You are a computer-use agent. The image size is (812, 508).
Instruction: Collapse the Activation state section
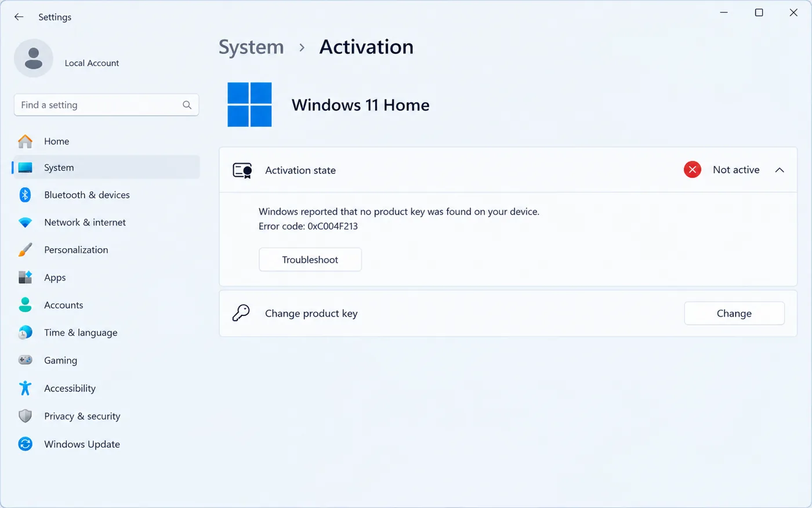780,170
